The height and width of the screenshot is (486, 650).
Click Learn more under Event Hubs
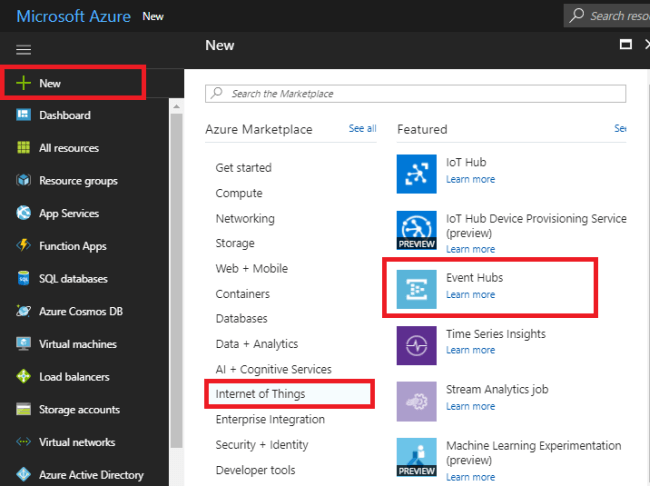click(x=470, y=295)
